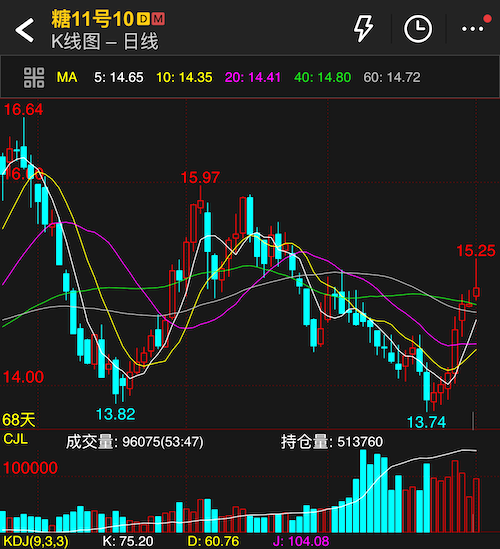Tap the K线图 – 日线 subtitle
Viewport: 500px width, 549px height.
point(105,42)
